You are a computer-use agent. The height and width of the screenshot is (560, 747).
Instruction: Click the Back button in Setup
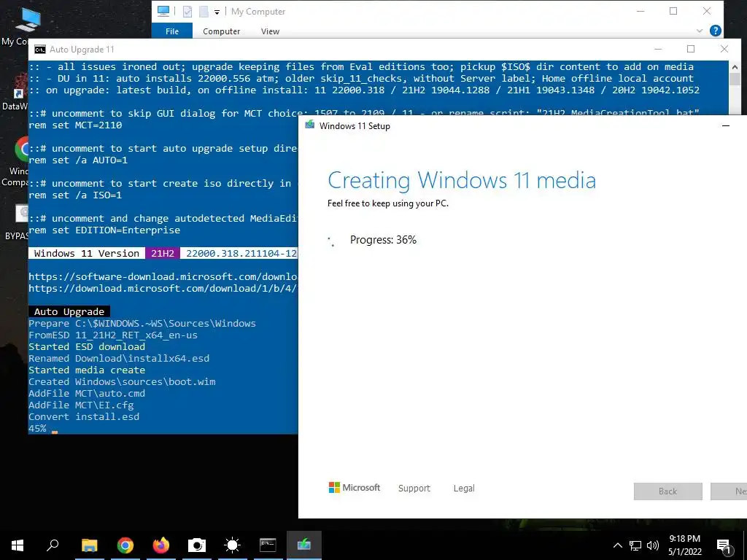tap(667, 491)
